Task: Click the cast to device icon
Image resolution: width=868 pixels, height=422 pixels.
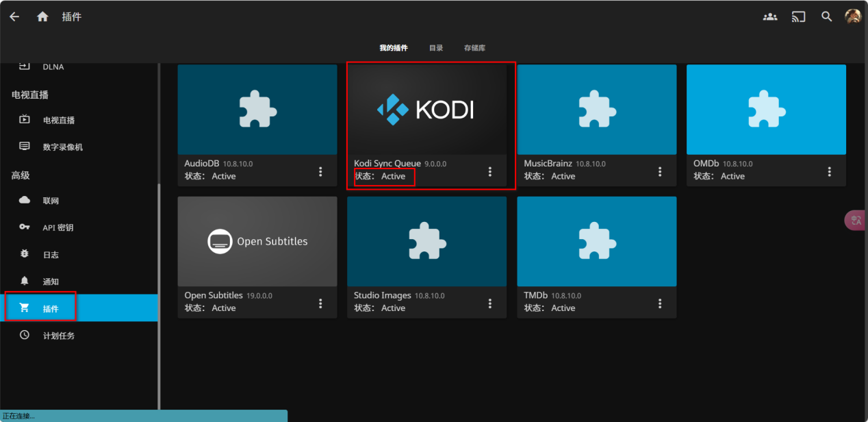Action: pyautogui.click(x=798, y=17)
